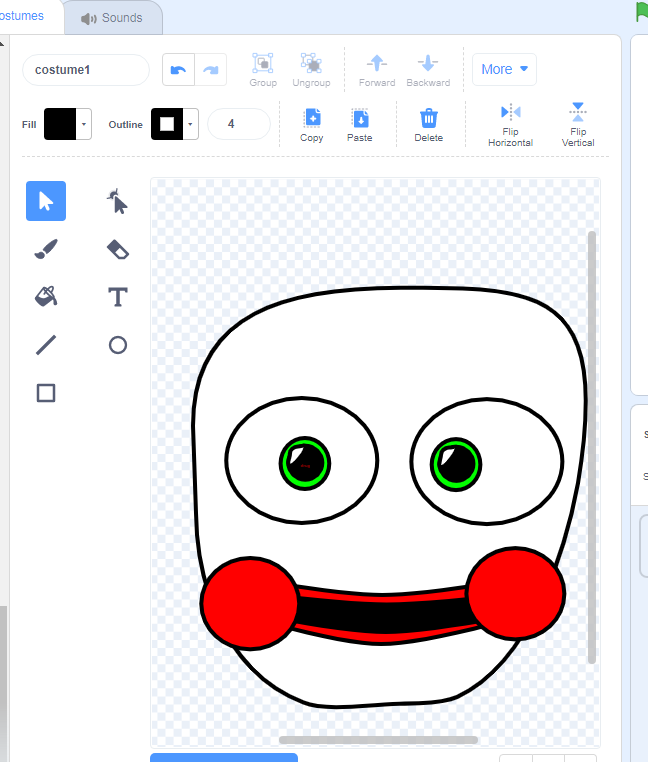Choose the Reshape tool
Image resolution: width=648 pixels, height=762 pixels.
pyautogui.click(x=117, y=201)
